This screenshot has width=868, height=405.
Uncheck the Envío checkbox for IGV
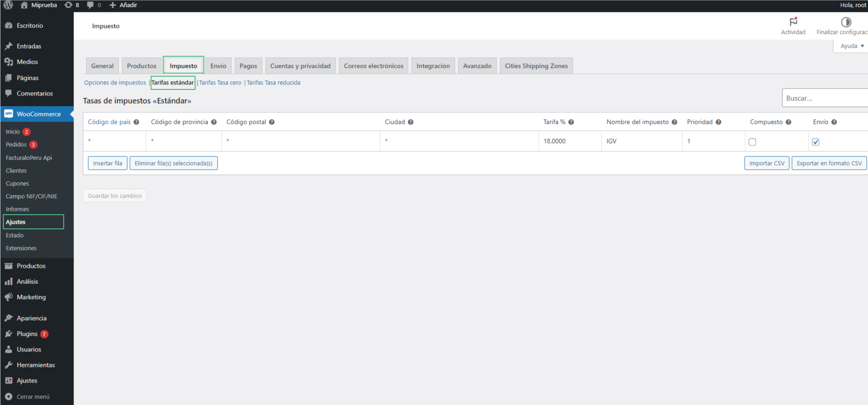pos(815,142)
